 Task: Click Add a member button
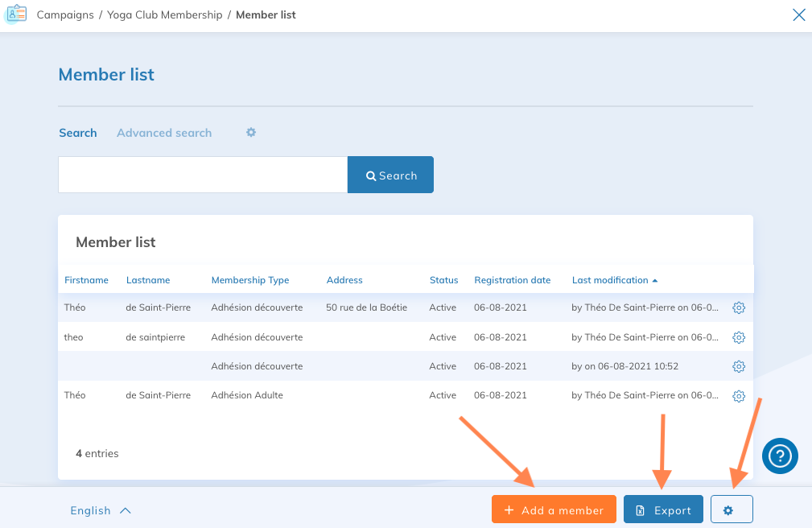[554, 510]
